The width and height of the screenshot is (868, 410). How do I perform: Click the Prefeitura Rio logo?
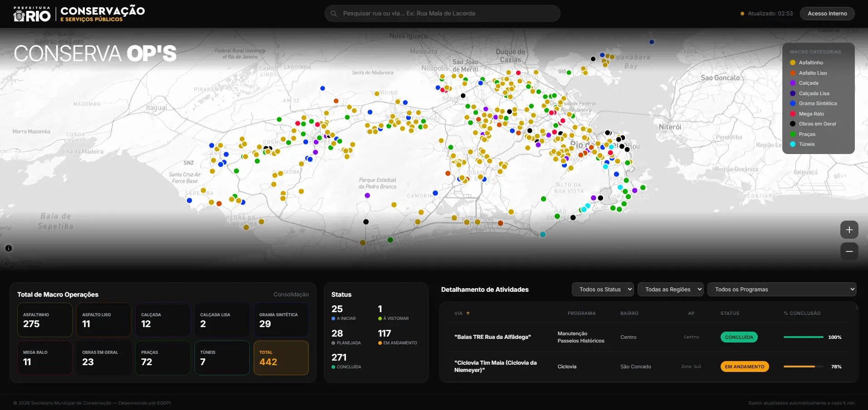tap(32, 14)
